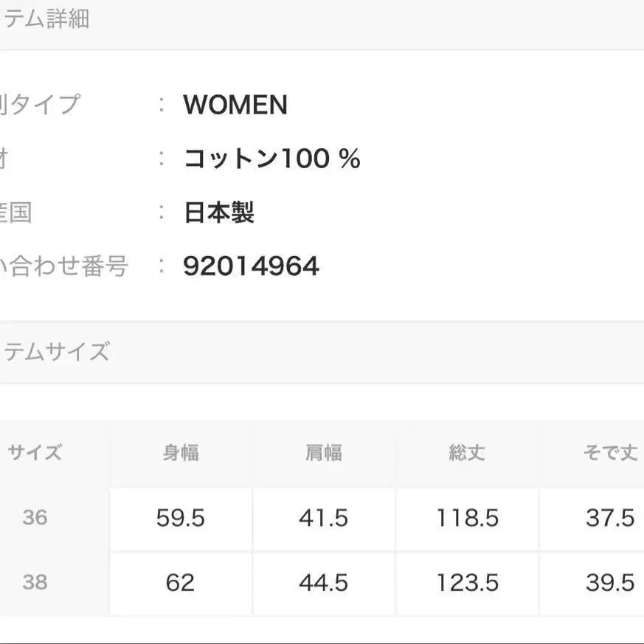Click the コットン100 % material value

(x=271, y=159)
